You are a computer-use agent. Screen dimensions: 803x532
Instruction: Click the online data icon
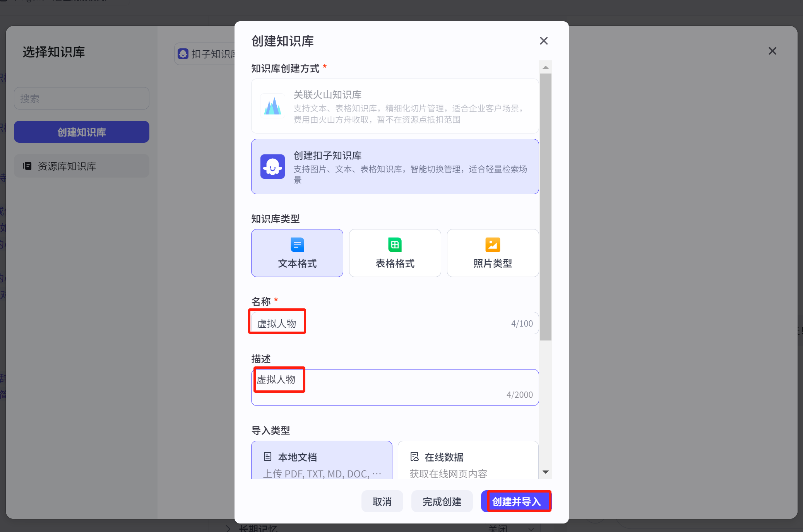point(414,457)
